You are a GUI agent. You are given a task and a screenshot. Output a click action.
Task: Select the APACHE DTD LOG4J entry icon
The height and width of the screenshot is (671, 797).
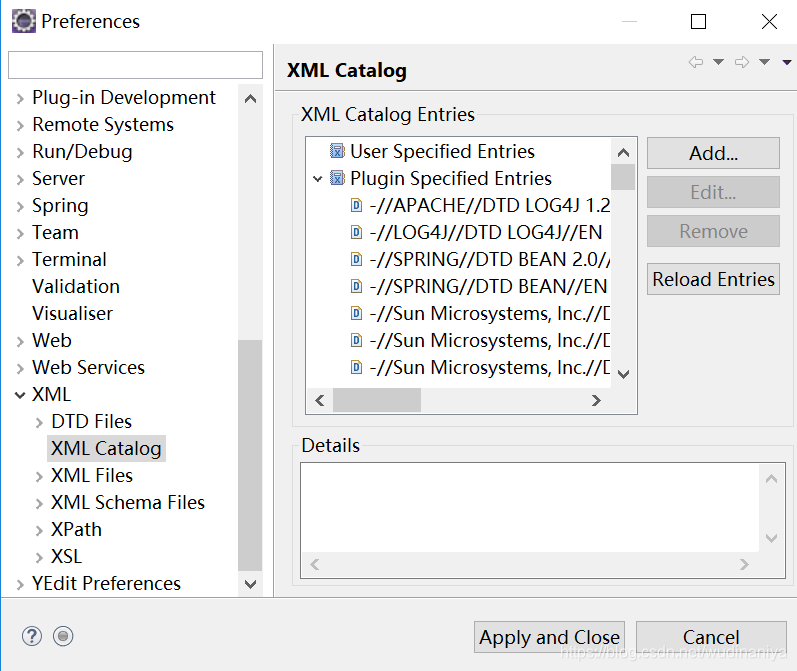coord(357,205)
